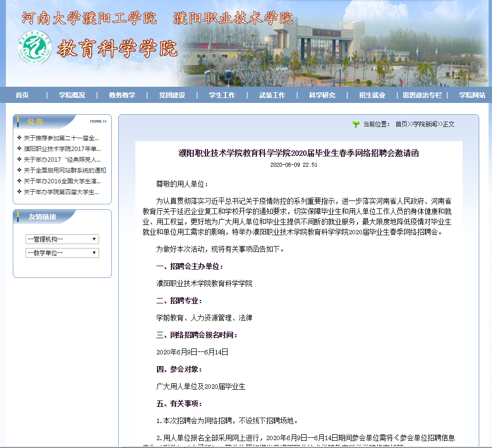Viewport: 492px width, 448px height.
Task: Click the heading 三、网络招聘会报名时间:
Action: (197, 335)
